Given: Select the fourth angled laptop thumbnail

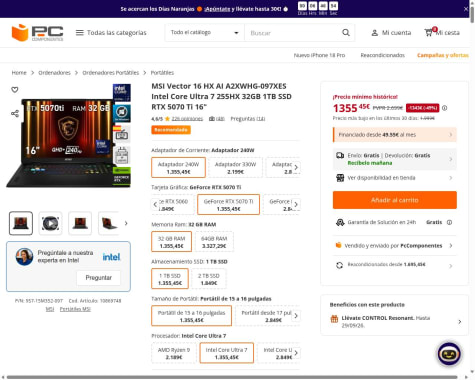Looking at the screenshot, I should tap(109, 223).
